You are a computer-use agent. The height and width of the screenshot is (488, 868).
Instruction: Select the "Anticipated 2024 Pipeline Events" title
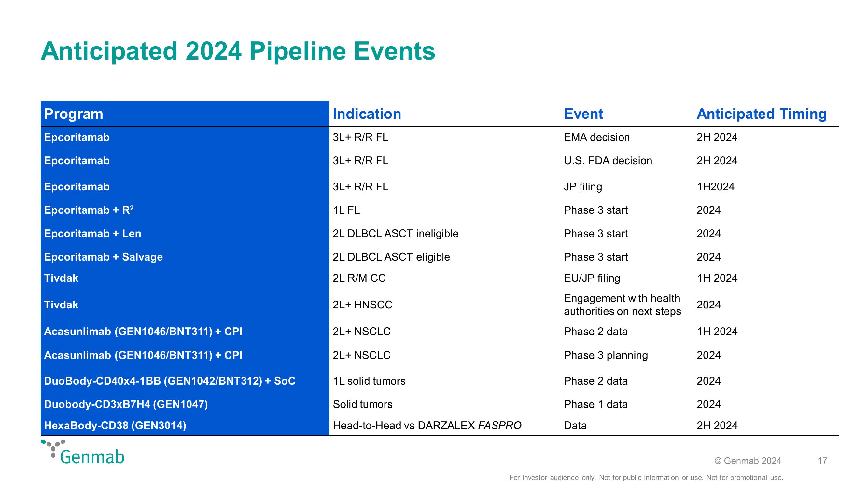pyautogui.click(x=238, y=51)
